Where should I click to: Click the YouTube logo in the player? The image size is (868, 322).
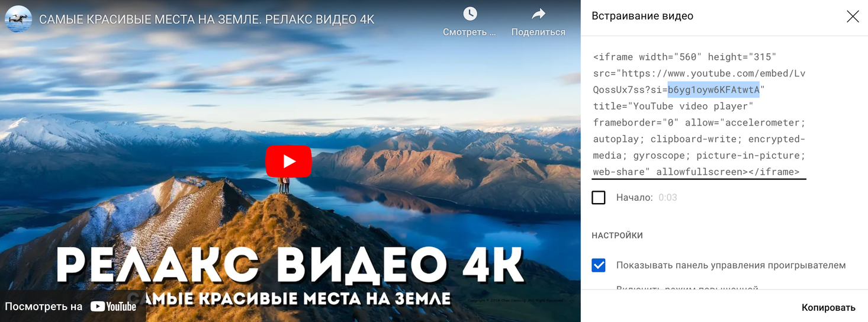[113, 307]
